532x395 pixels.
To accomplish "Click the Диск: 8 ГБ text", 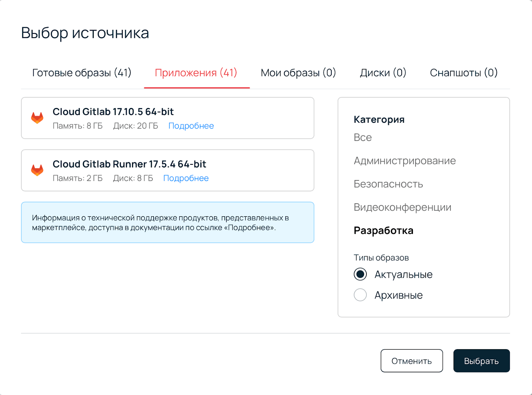I will 133,178.
